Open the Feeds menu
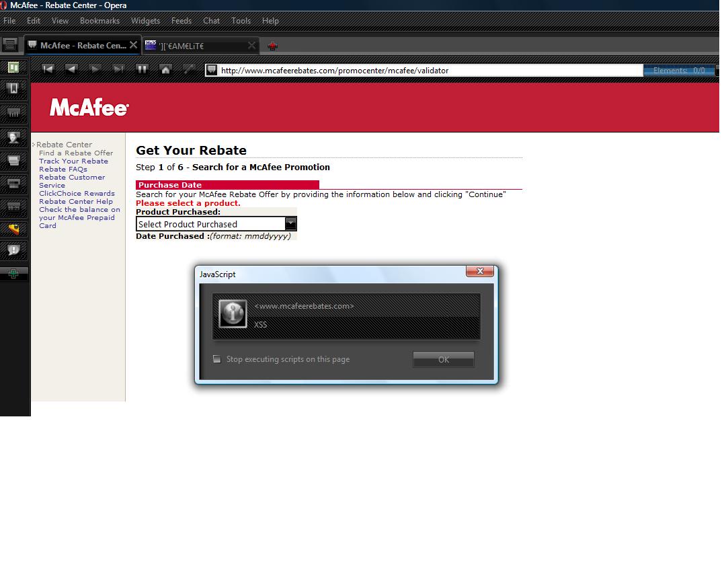 tap(181, 21)
